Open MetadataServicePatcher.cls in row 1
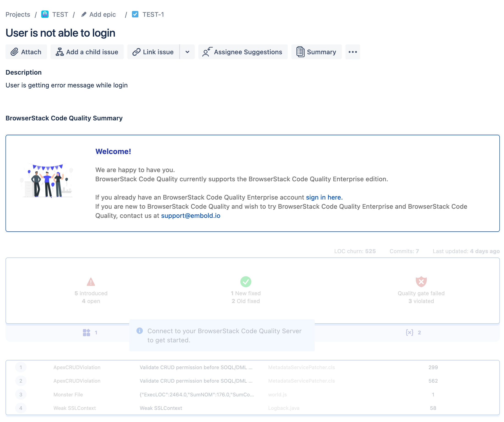This screenshot has width=504, height=422. coord(301,367)
